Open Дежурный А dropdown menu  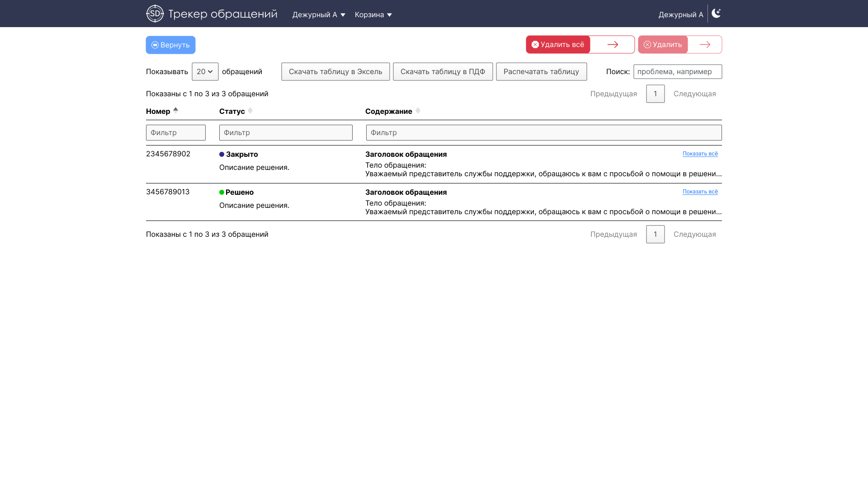pyautogui.click(x=319, y=14)
